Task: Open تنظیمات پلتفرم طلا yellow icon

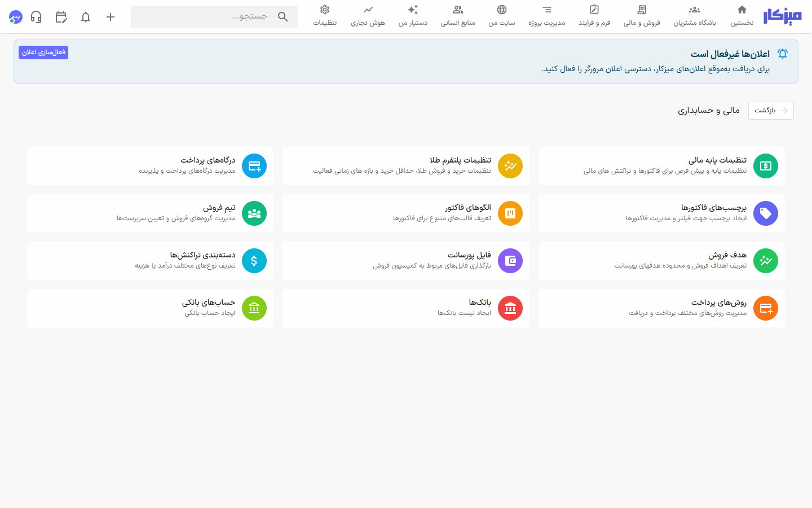Action: tap(510, 166)
